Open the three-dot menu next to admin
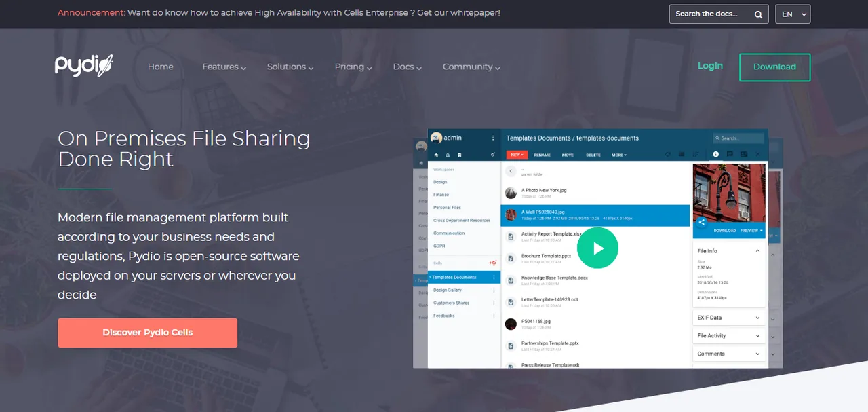Screen dimensions: 868x412 pos(493,138)
